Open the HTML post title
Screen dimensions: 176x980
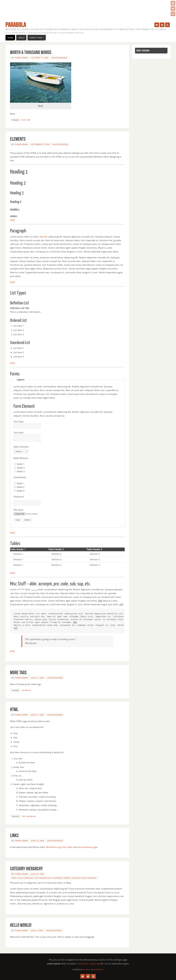click(x=14, y=709)
